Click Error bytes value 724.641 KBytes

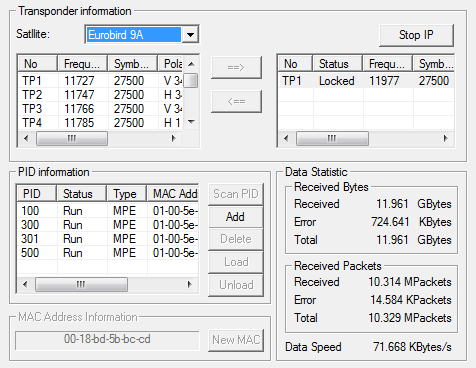411,222
